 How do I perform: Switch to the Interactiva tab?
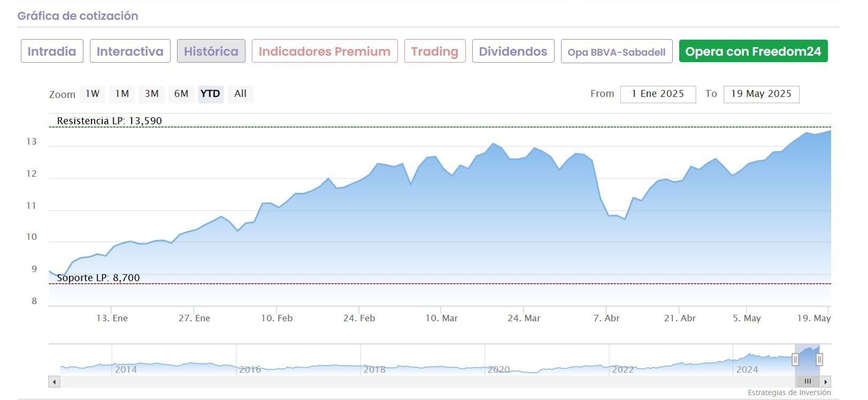click(x=130, y=51)
